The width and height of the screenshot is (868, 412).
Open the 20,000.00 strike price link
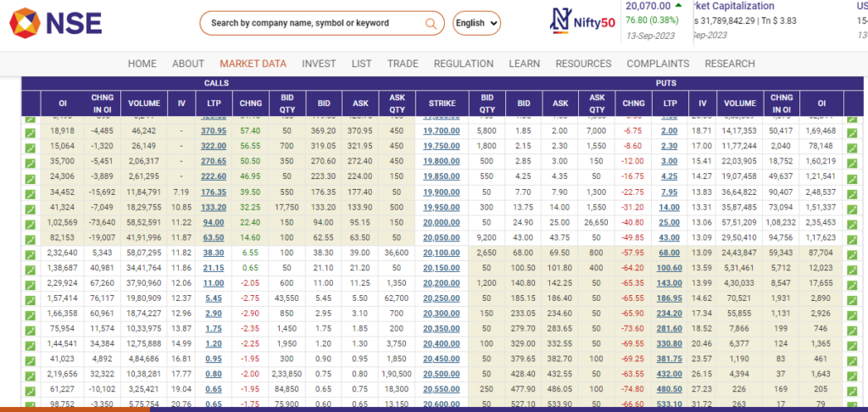click(x=441, y=222)
